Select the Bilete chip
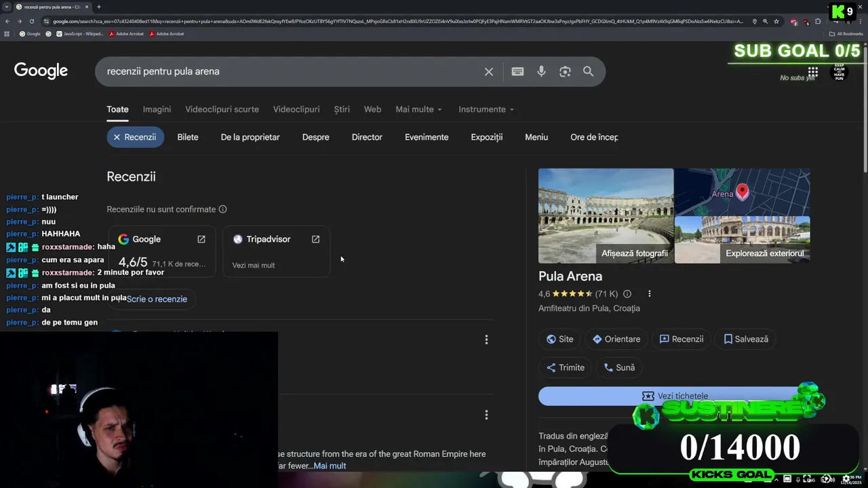Screen dimensions: 868x488 188,137
